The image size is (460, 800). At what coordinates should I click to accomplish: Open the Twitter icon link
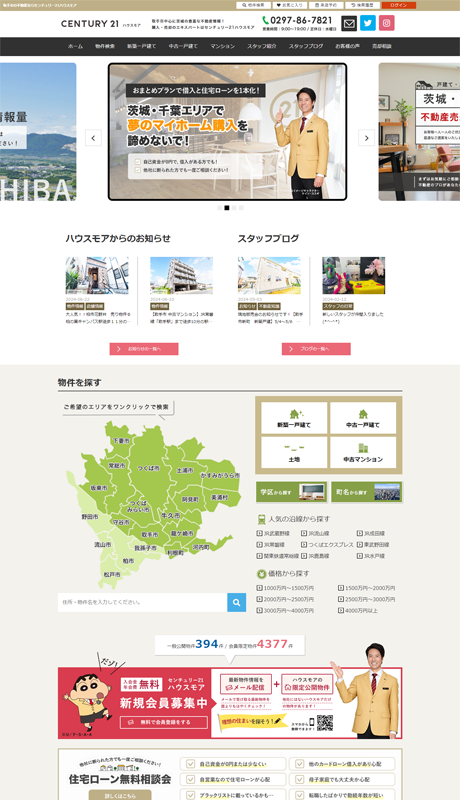pyautogui.click(x=368, y=23)
